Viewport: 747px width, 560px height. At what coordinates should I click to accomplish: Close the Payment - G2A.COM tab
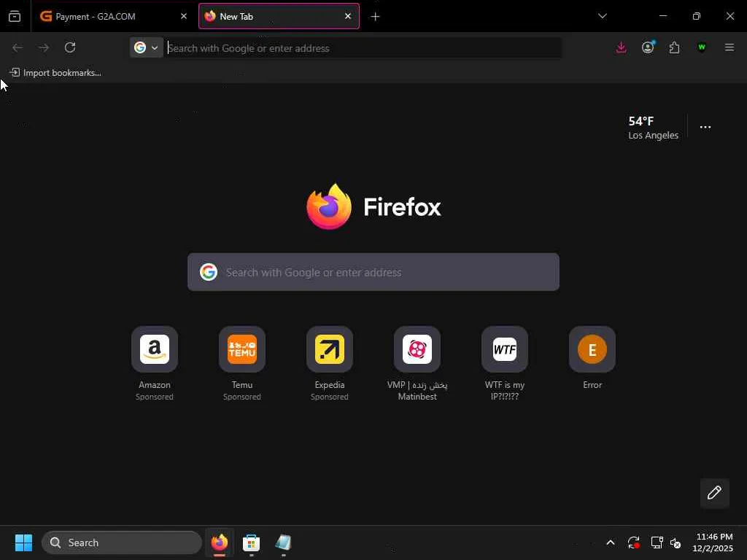(184, 16)
